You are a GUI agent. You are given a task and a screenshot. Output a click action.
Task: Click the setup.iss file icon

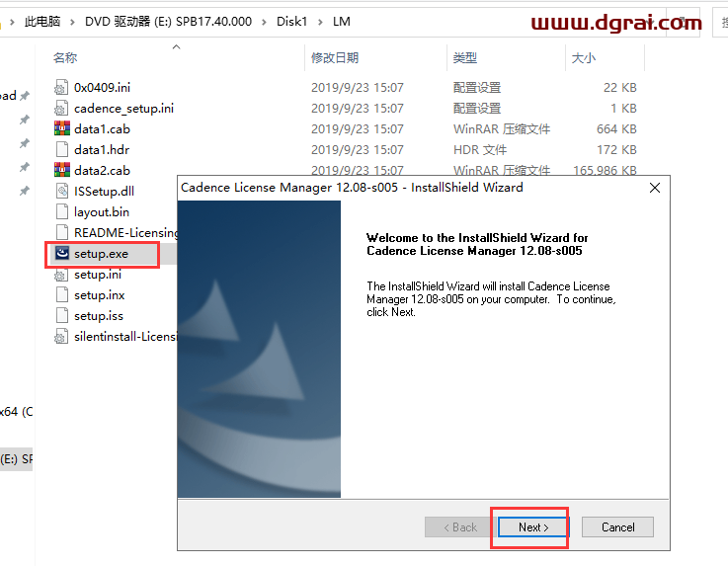click(62, 316)
